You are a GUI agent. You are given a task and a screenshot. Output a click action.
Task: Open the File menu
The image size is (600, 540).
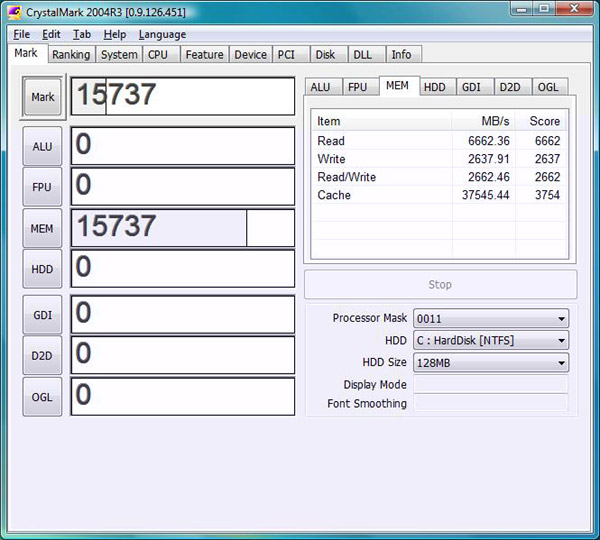click(21, 34)
